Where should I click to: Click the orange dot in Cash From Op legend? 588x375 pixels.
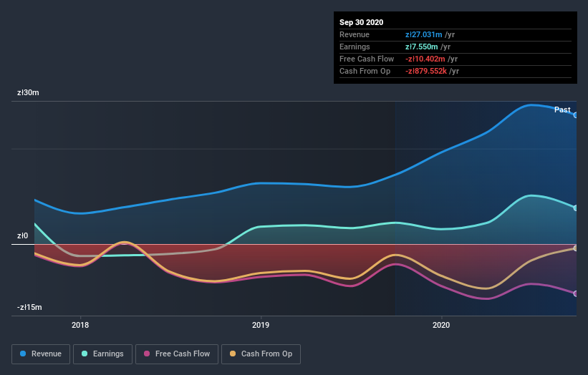pyautogui.click(x=233, y=354)
